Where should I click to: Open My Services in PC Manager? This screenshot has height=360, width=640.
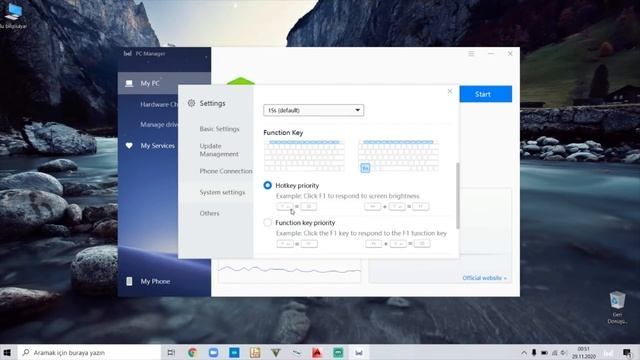point(157,146)
